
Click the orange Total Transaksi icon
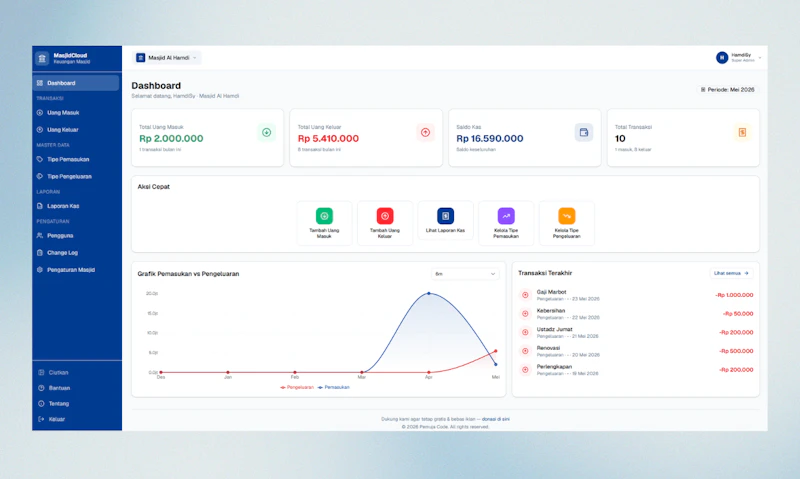[x=742, y=133]
